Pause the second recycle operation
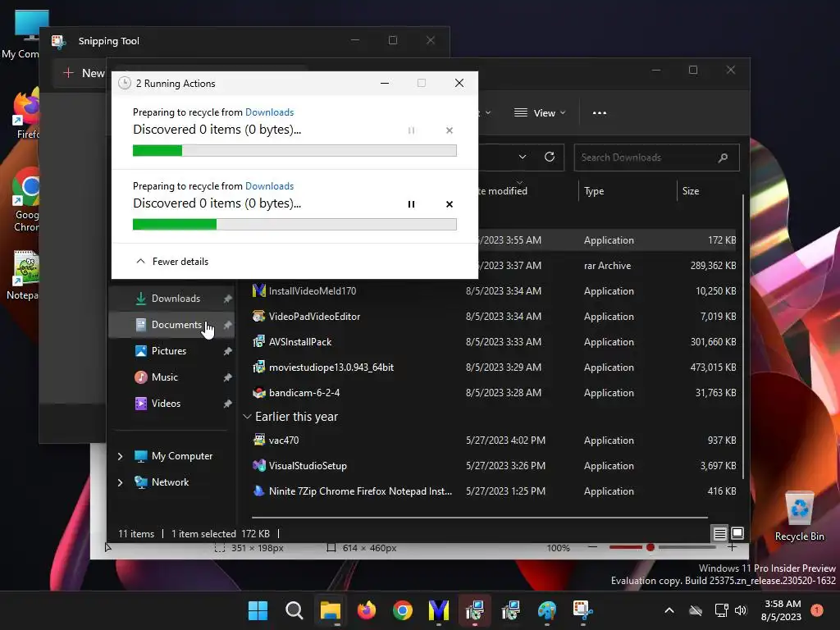 point(411,204)
